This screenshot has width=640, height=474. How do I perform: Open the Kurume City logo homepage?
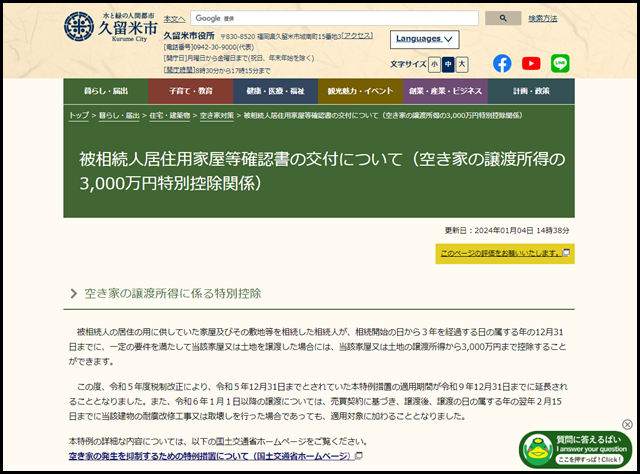click(111, 27)
